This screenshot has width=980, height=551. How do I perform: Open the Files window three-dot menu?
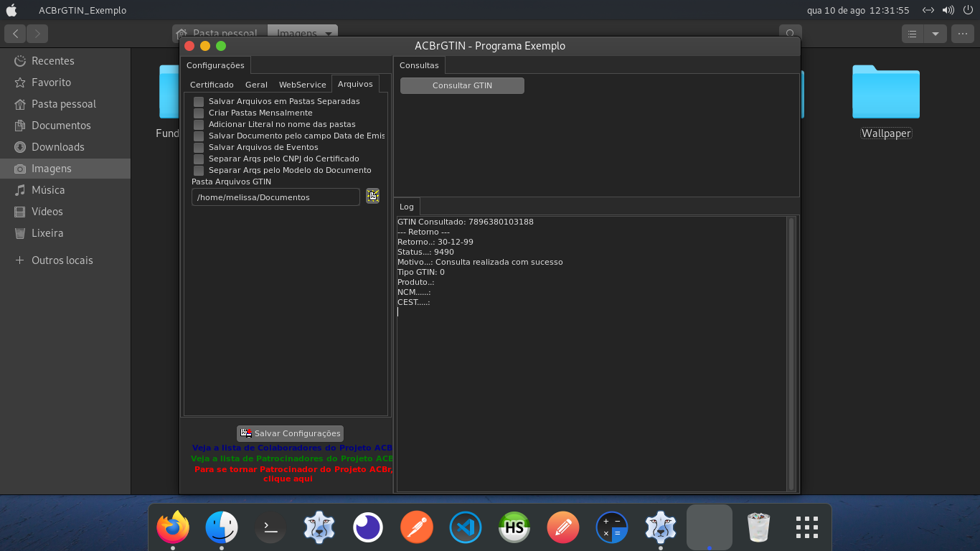click(x=962, y=34)
